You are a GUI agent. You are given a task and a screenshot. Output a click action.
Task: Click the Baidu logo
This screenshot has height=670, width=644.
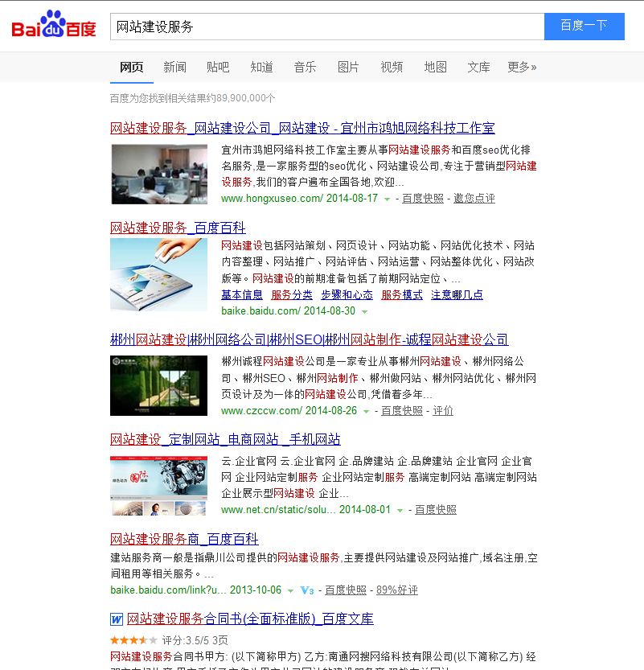pyautogui.click(x=53, y=27)
